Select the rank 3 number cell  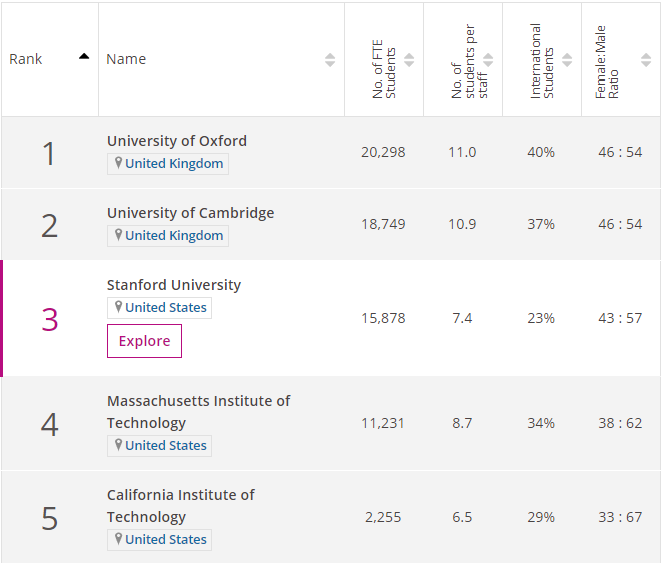(x=50, y=319)
